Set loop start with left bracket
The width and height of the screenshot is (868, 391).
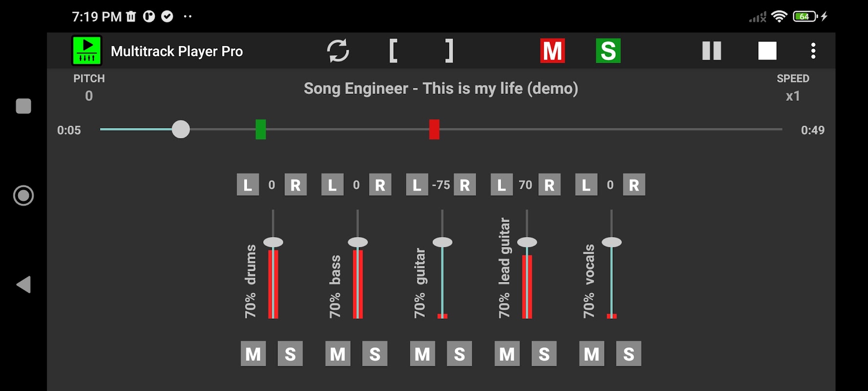[393, 51]
